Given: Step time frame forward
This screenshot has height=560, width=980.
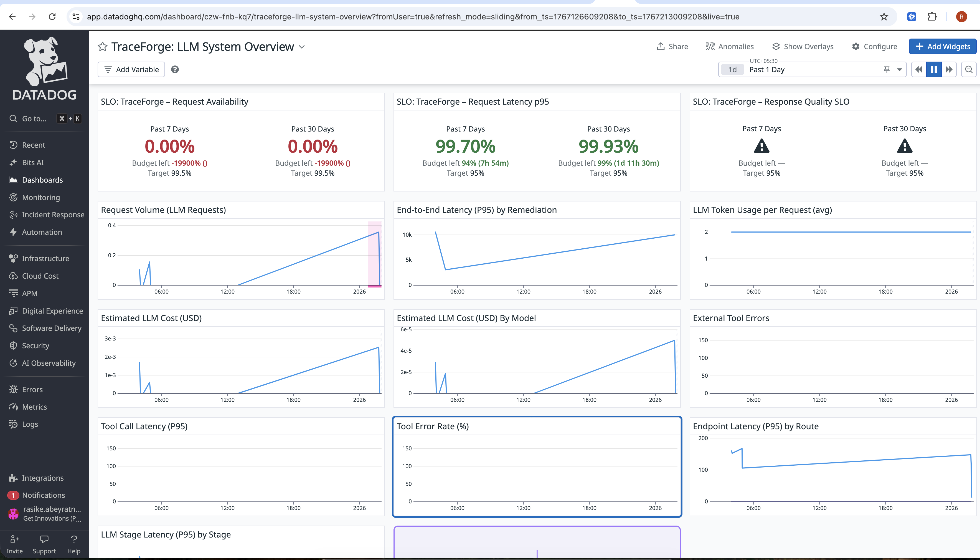Looking at the screenshot, I should point(949,70).
